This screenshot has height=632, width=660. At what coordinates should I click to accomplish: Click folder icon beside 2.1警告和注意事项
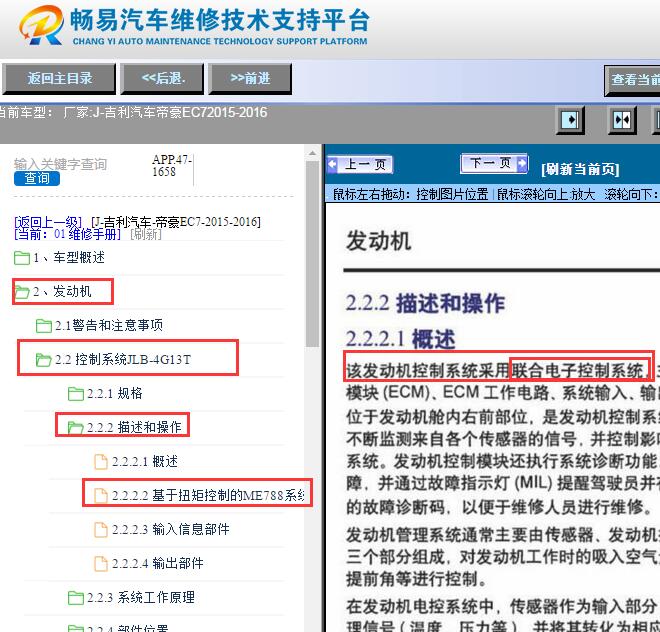44,325
